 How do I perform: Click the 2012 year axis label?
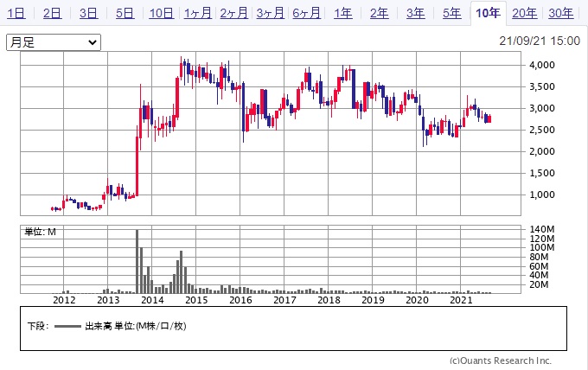coord(64,300)
